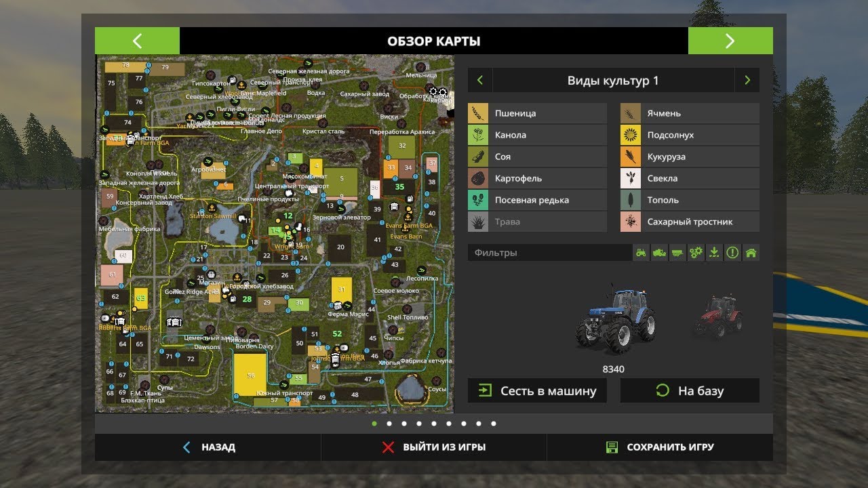
Task: Click the enter-vehicle icon beside Сесть в машину
Action: tap(485, 391)
